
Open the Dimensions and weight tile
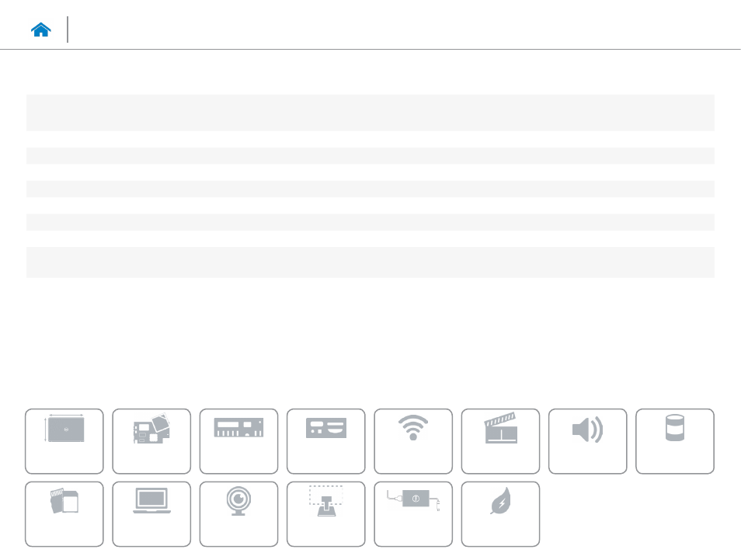pyautogui.click(x=64, y=441)
